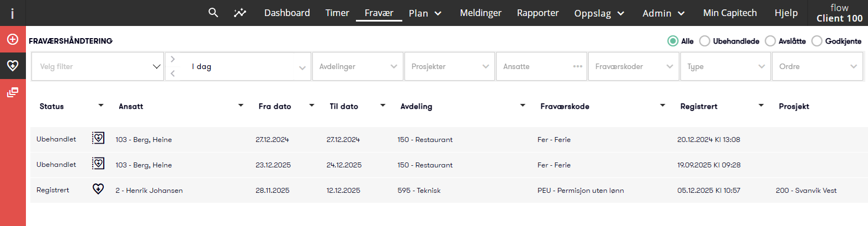
Task: Step to next date period arrow
Action: (173, 59)
